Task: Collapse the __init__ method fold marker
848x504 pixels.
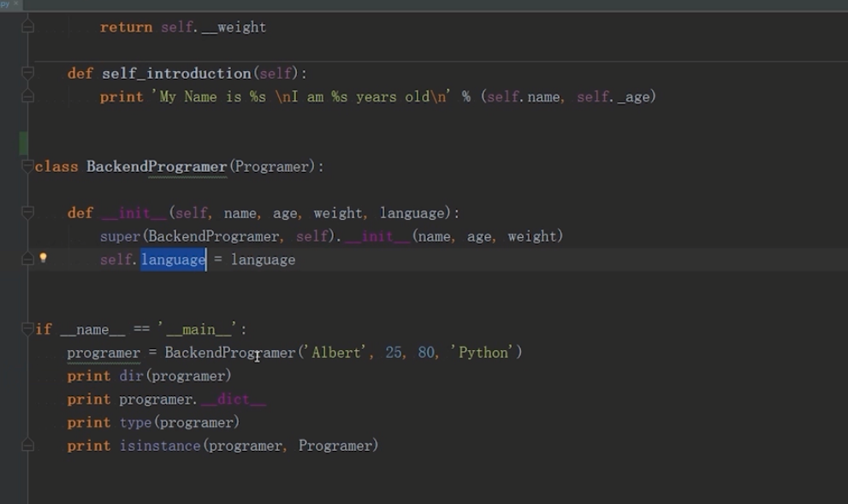Action: coord(27,212)
